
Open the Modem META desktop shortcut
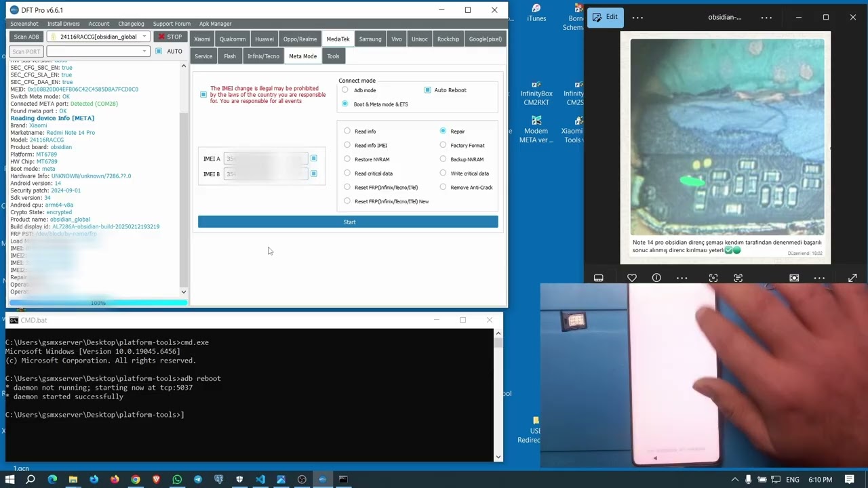pyautogui.click(x=536, y=129)
